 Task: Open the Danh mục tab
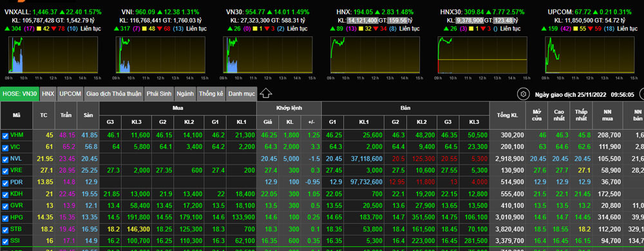coord(241,94)
